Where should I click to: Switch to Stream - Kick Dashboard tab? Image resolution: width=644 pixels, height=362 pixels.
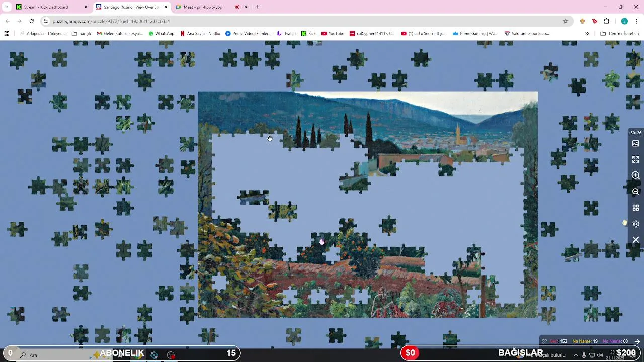pyautogui.click(x=51, y=7)
